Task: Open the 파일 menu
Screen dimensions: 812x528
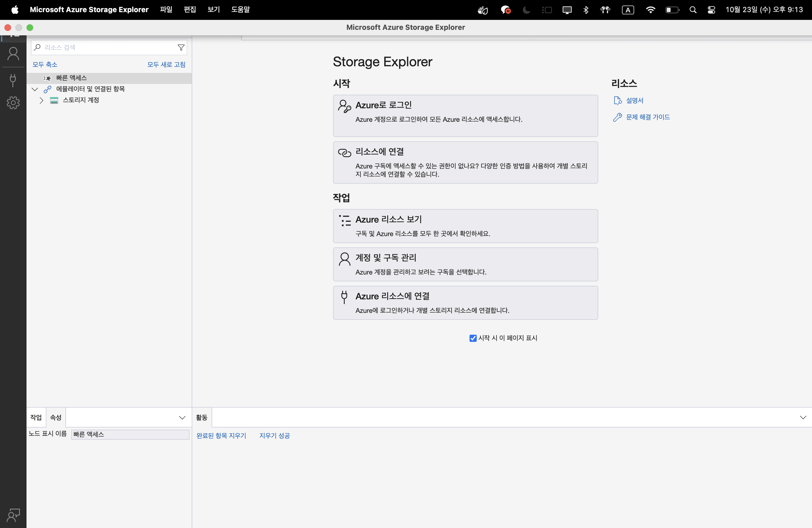Action: (x=166, y=10)
